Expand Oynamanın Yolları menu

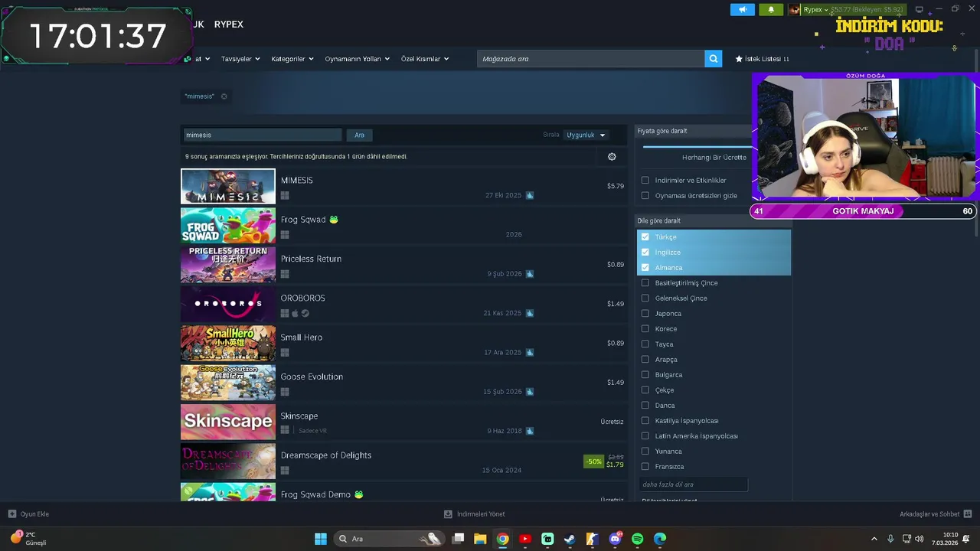click(x=358, y=59)
